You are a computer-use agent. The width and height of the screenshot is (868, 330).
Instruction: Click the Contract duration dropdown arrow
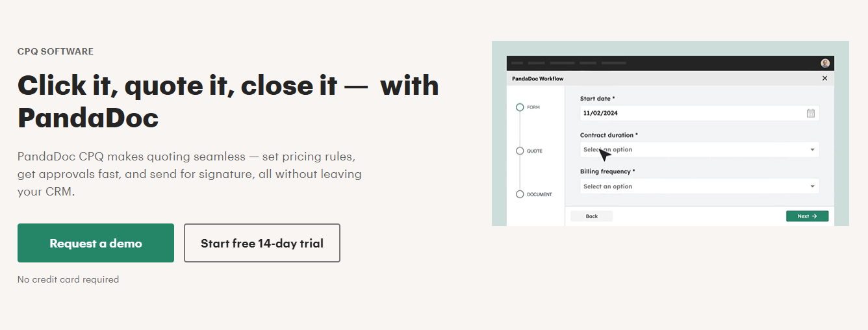coord(812,150)
